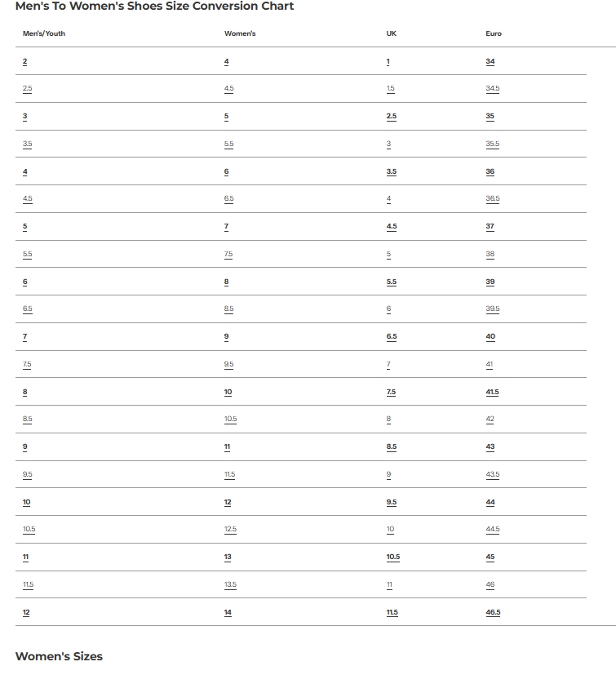616x675 pixels.
Task: Click Men's/Youth size 12 link
Action: (x=26, y=612)
